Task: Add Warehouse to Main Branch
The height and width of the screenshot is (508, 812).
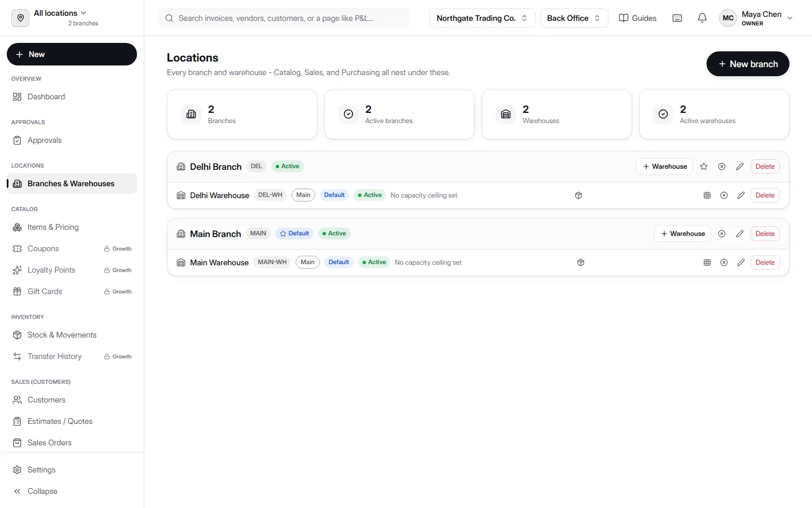Action: 682,234
